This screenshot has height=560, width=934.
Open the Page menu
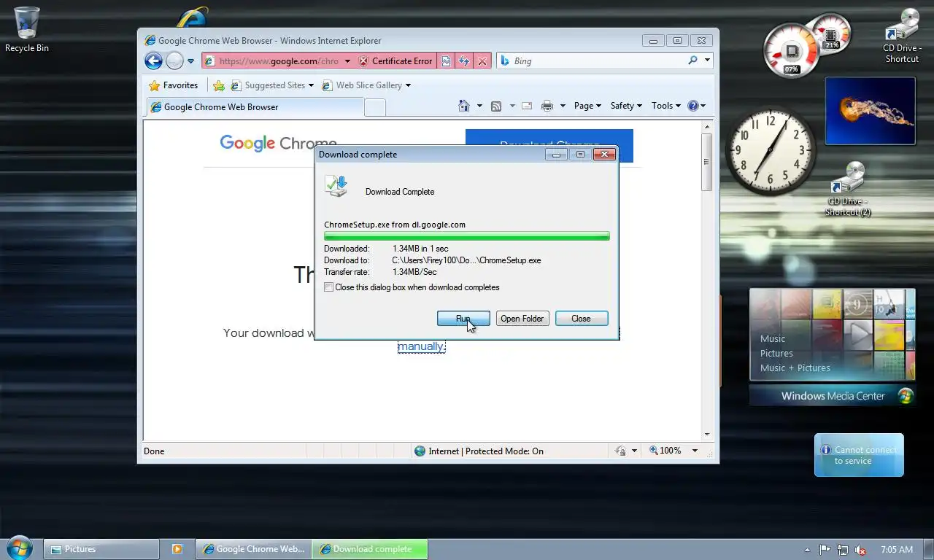click(587, 106)
